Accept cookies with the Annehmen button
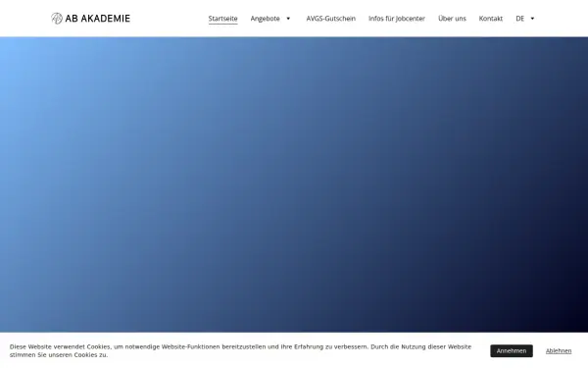 [x=512, y=350]
